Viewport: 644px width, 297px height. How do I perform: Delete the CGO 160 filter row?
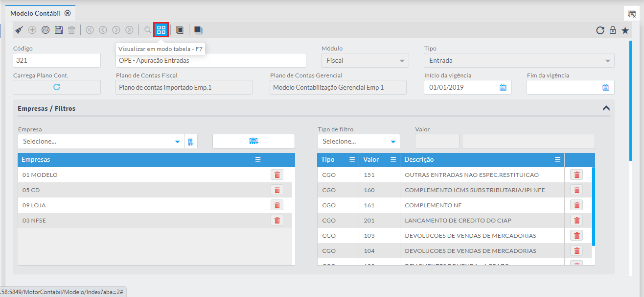576,190
